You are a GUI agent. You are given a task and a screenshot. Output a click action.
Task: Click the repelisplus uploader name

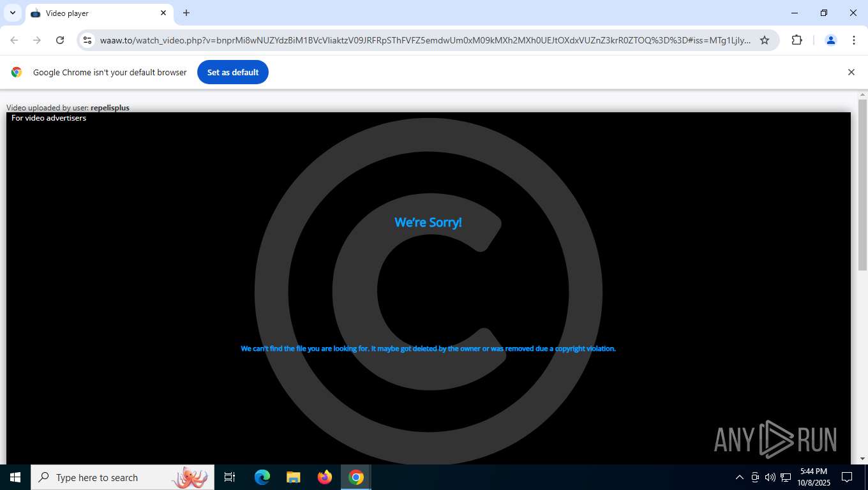pos(110,108)
